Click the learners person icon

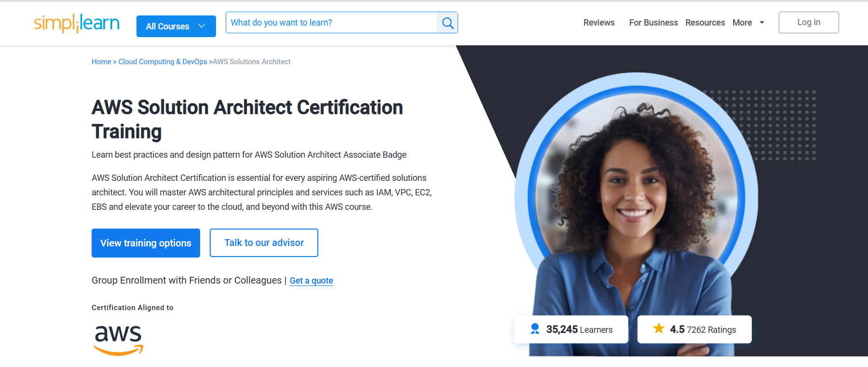click(x=535, y=329)
